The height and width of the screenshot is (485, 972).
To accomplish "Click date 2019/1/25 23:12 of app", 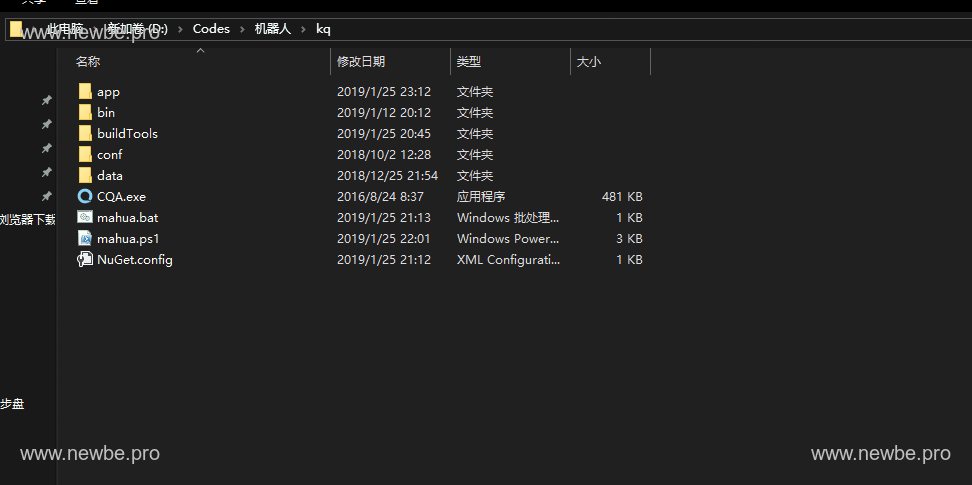I will (384, 92).
